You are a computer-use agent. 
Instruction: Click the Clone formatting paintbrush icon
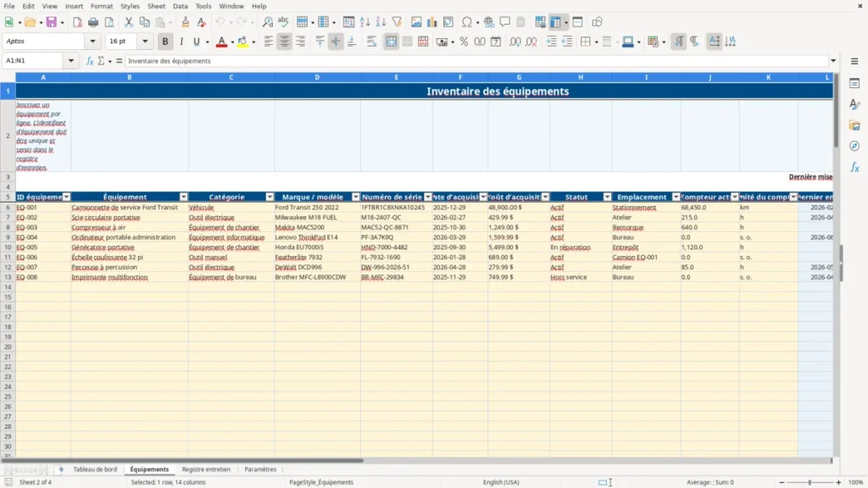point(186,22)
